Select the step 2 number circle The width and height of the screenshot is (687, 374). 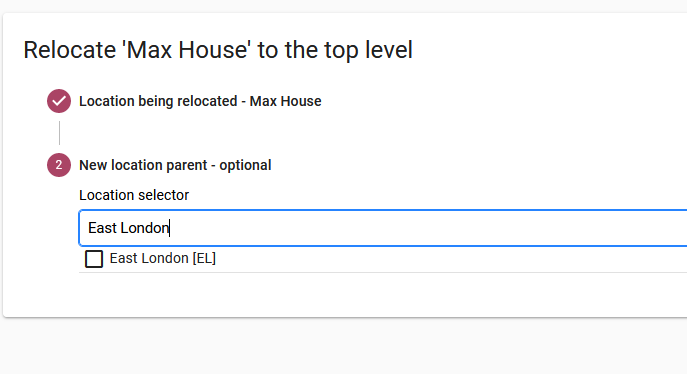click(59, 165)
